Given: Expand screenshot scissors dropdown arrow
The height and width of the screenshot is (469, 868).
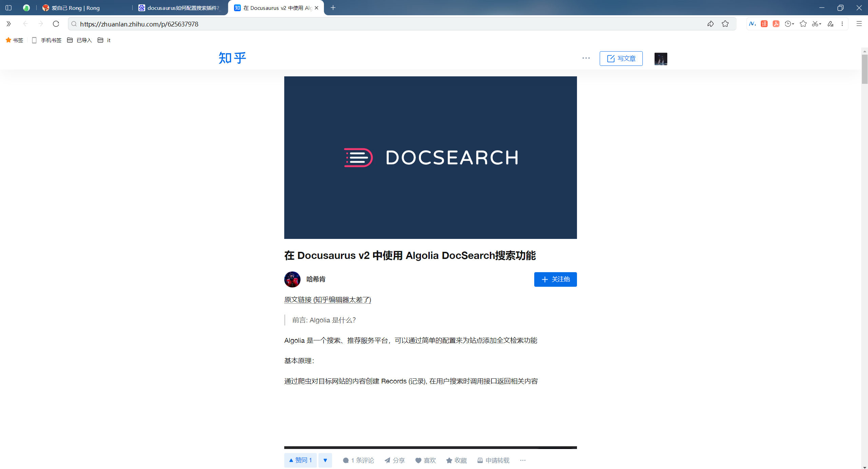Looking at the screenshot, I should tap(820, 24).
